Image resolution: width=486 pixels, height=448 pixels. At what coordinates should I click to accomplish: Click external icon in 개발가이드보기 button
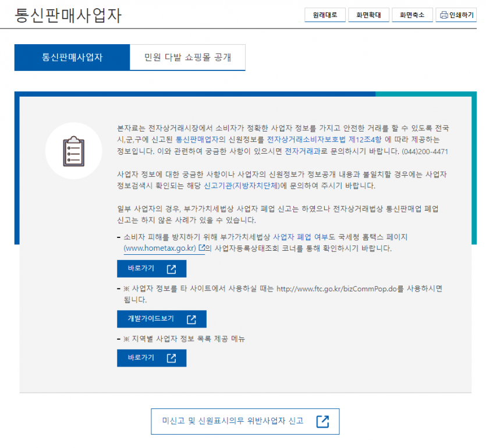pos(191,319)
